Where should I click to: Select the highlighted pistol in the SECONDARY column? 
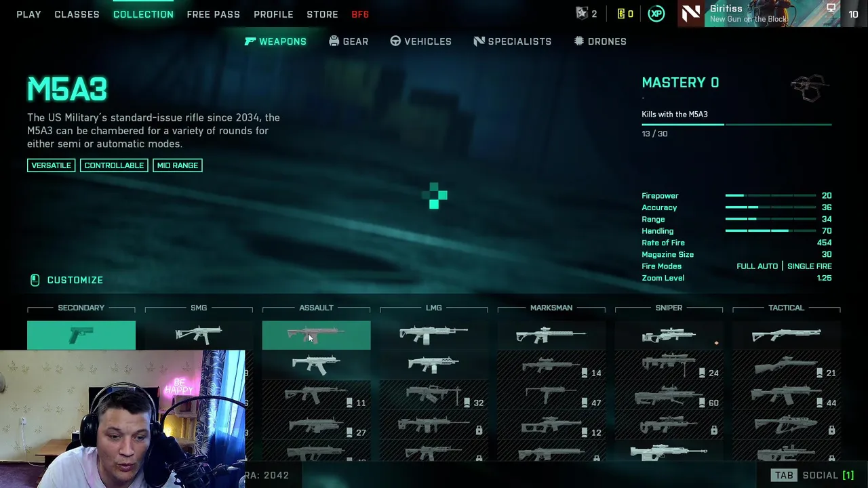pyautogui.click(x=81, y=335)
